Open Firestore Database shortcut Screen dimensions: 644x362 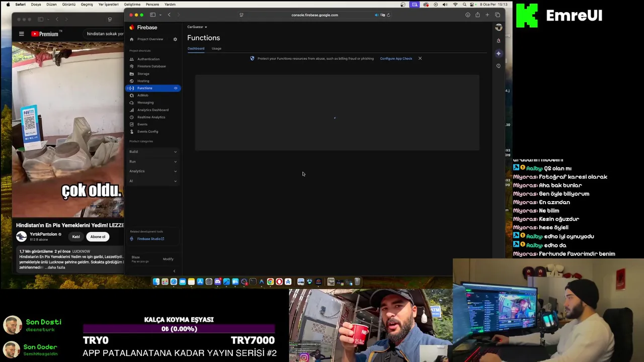click(151, 66)
